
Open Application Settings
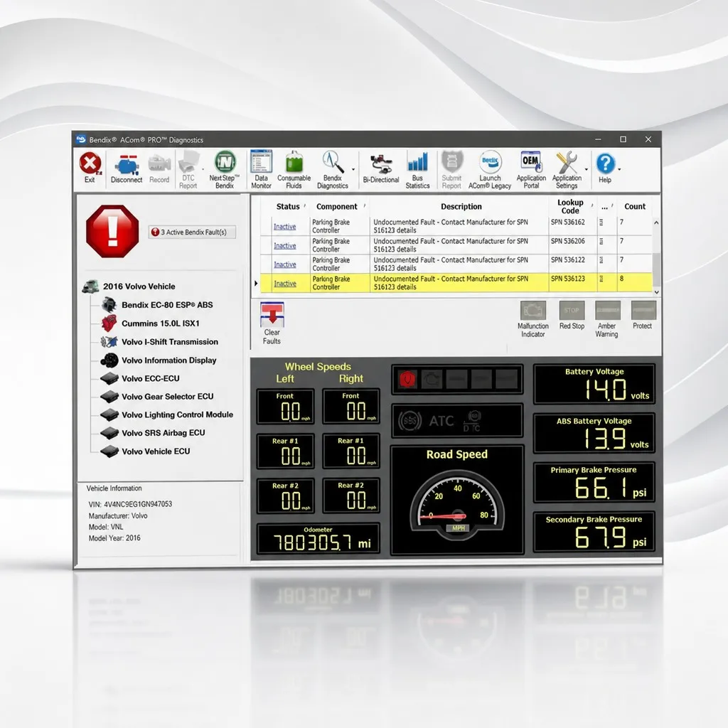[x=567, y=169]
